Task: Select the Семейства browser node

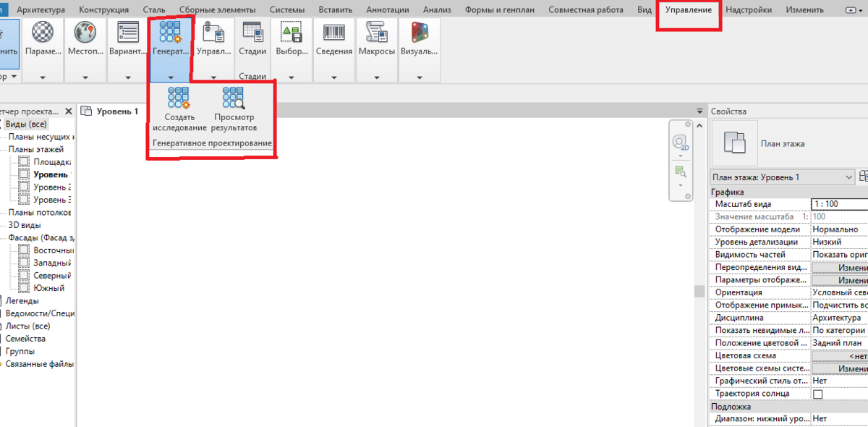Action: tap(25, 339)
